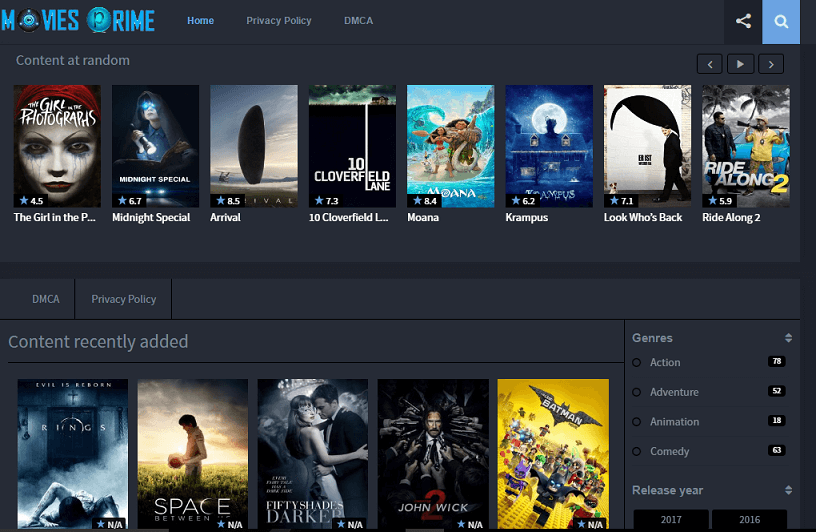Open the Home menu item

[200, 21]
